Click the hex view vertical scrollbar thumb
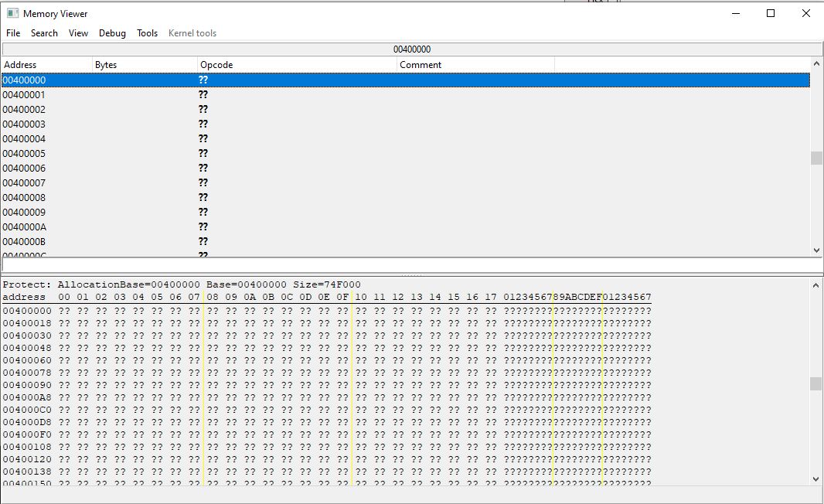This screenshot has width=824, height=504. pos(816,383)
